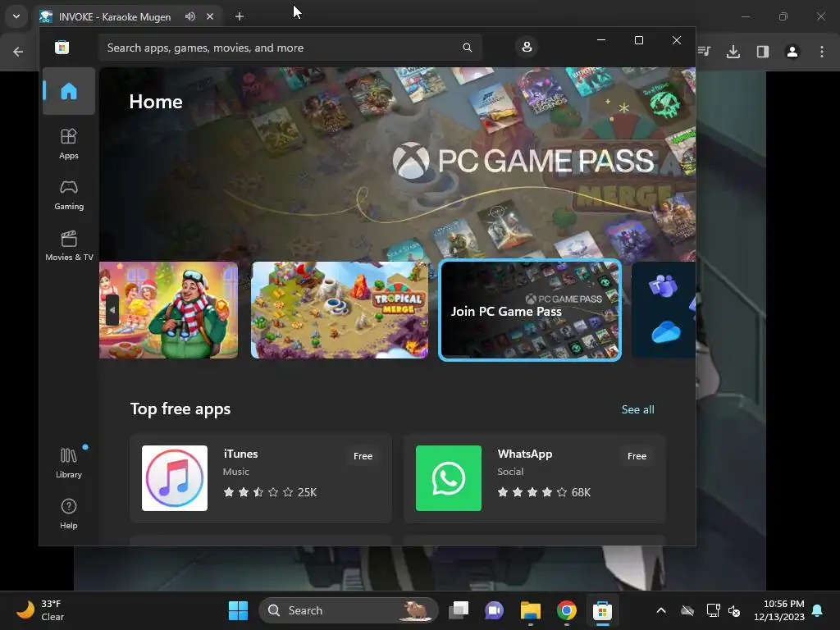
Task: Open the Home section in Store sidebar
Action: [69, 91]
